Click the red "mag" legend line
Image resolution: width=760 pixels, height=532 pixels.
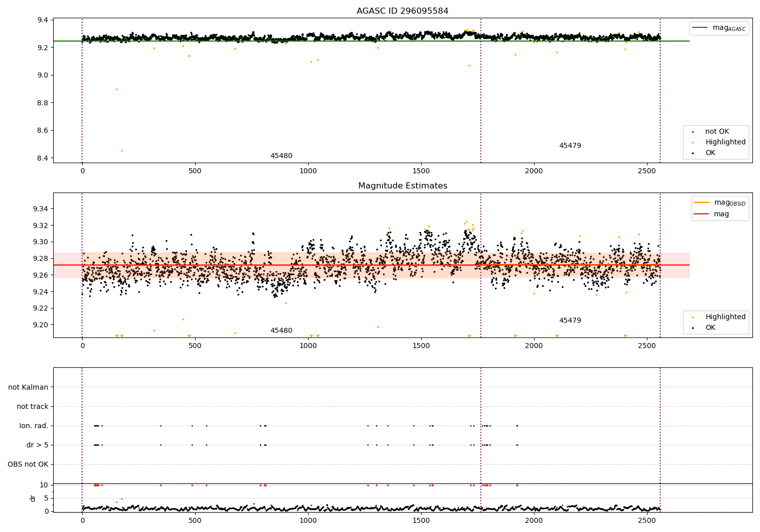click(701, 214)
